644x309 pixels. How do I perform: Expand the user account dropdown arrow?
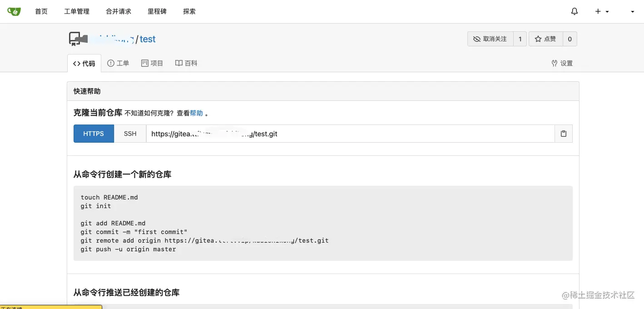[x=633, y=12]
